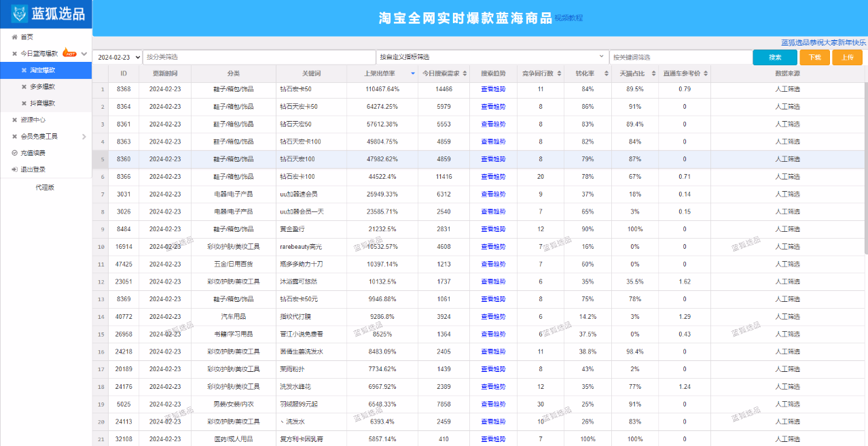Click 查看趋势 for 黄金盈行 row
Image resolution: width=868 pixels, height=446 pixels.
493,229
